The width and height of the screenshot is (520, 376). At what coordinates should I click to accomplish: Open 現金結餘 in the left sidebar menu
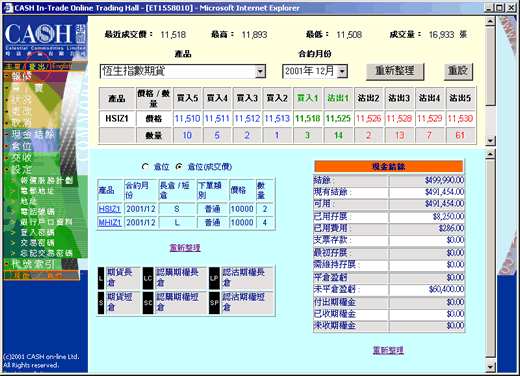[33, 134]
